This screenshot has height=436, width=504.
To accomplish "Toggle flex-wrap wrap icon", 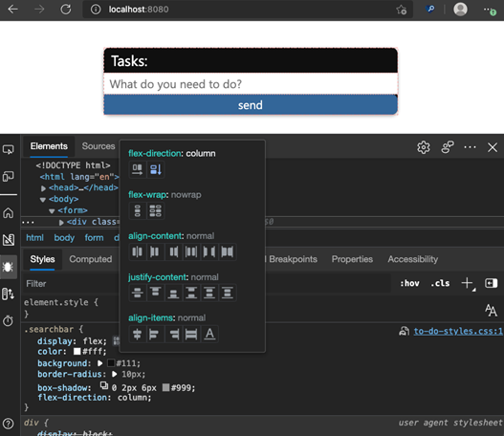I will pos(156,210).
